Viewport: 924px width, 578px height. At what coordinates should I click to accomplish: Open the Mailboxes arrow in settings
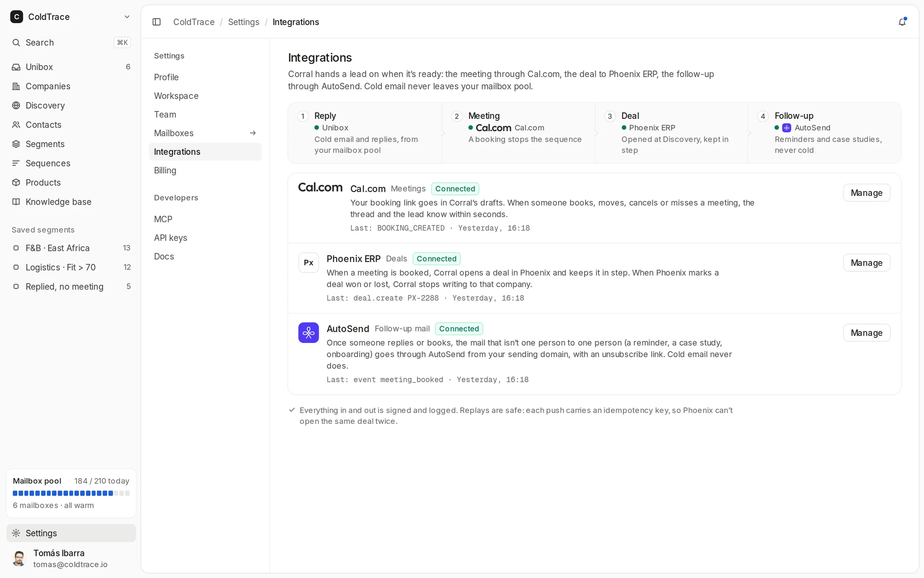[253, 133]
